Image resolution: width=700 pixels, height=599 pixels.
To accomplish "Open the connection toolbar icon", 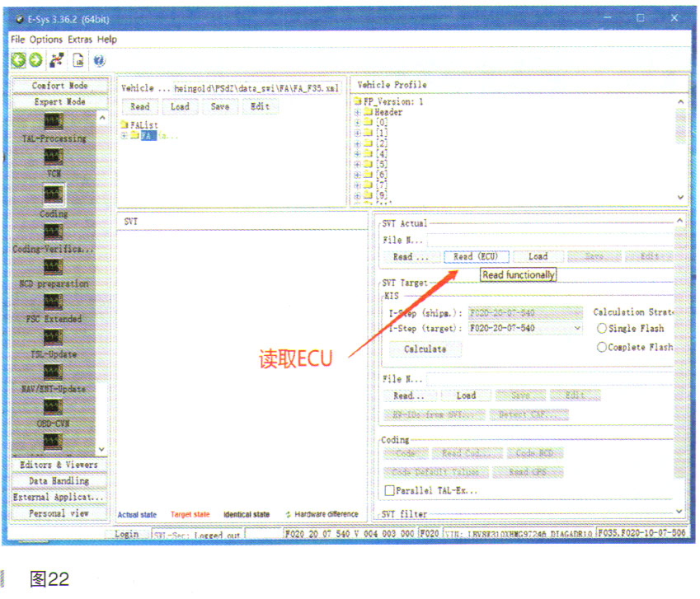I will coord(57,60).
